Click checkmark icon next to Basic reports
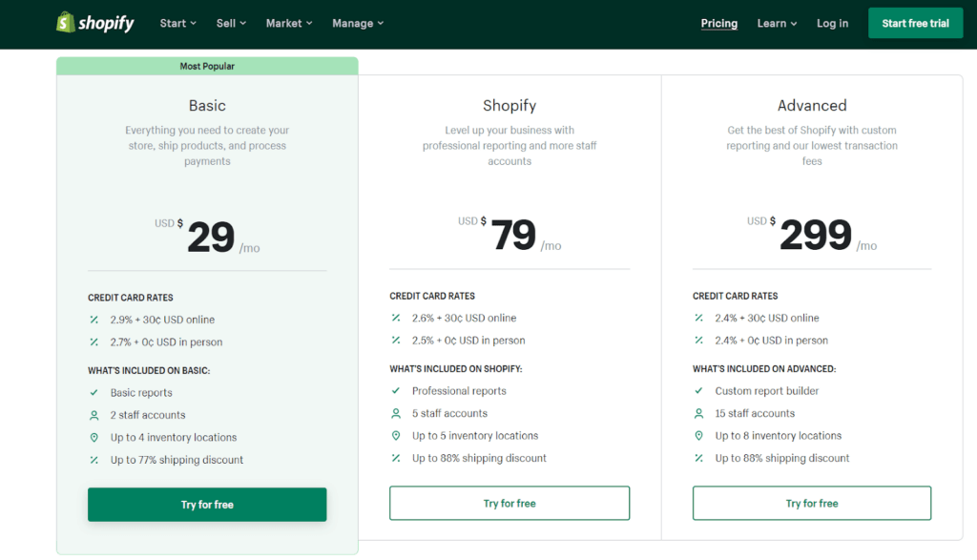Screen dimensions: 977x560 click(94, 392)
